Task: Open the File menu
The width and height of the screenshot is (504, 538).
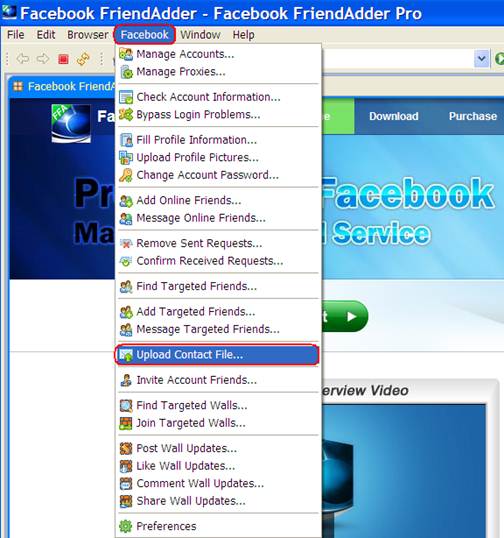Action: point(16,35)
